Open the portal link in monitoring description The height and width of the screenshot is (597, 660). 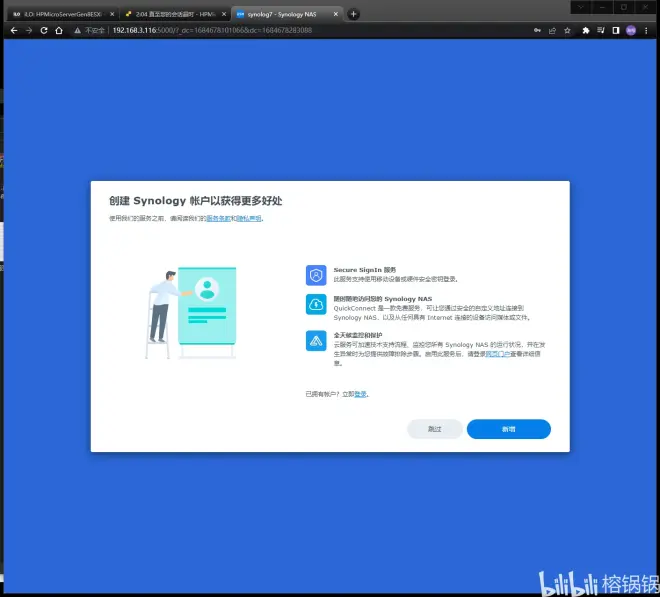(x=498, y=354)
